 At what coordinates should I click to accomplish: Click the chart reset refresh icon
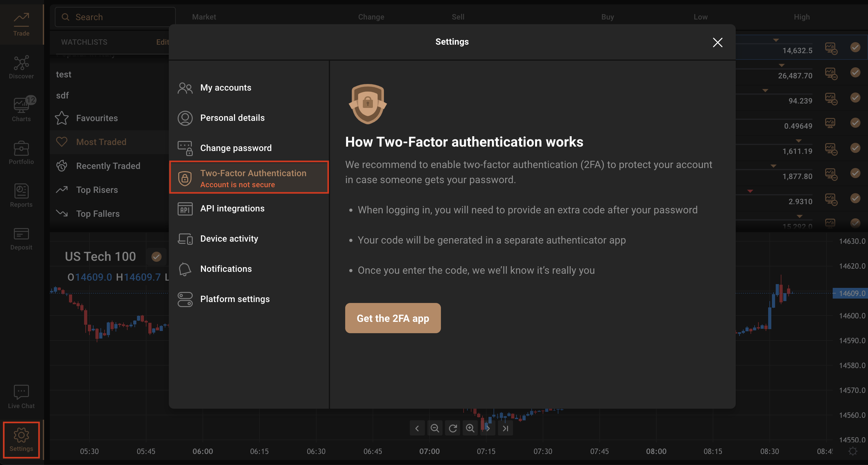tap(453, 428)
